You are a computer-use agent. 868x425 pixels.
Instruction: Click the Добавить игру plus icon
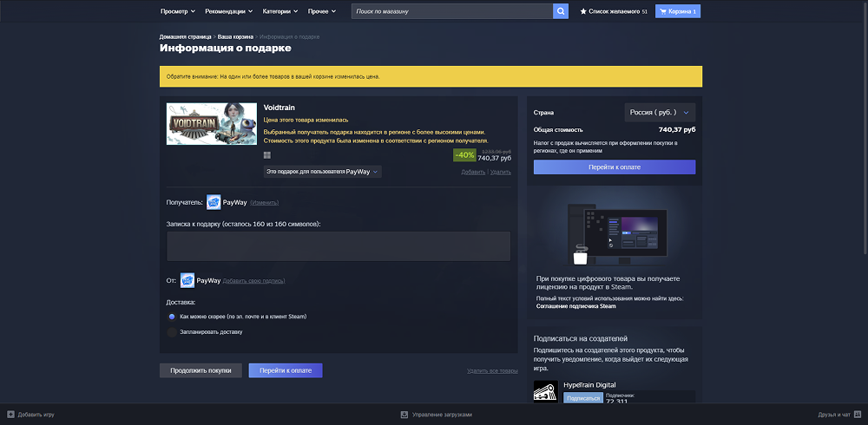(10, 415)
